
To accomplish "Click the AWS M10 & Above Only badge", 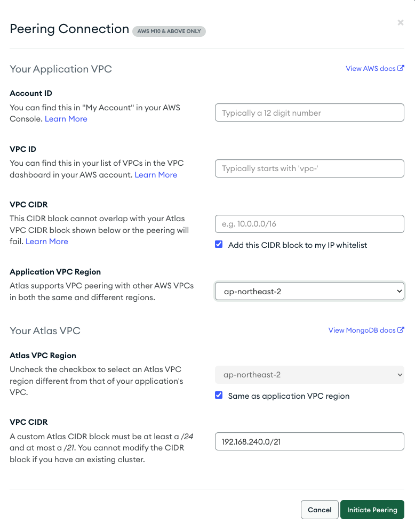I will point(169,31).
